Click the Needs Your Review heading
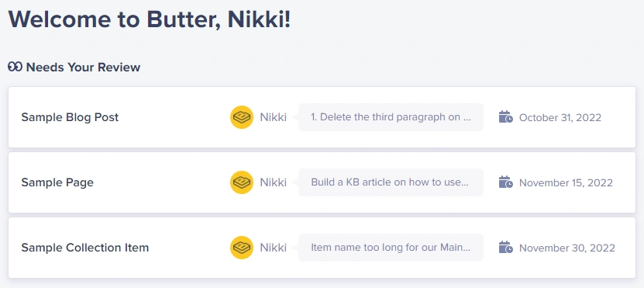 point(84,67)
